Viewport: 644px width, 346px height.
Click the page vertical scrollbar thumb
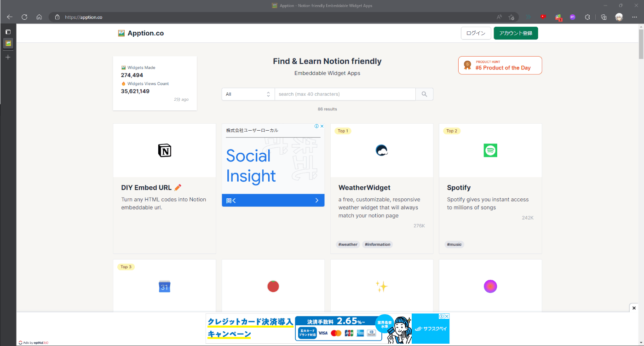point(641,45)
